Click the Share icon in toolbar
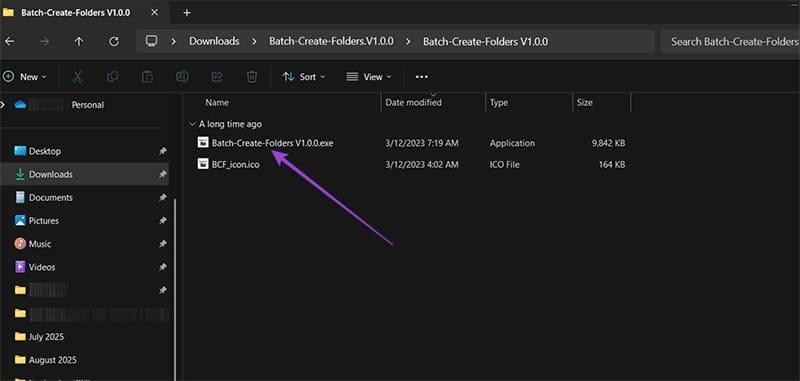 (x=217, y=77)
